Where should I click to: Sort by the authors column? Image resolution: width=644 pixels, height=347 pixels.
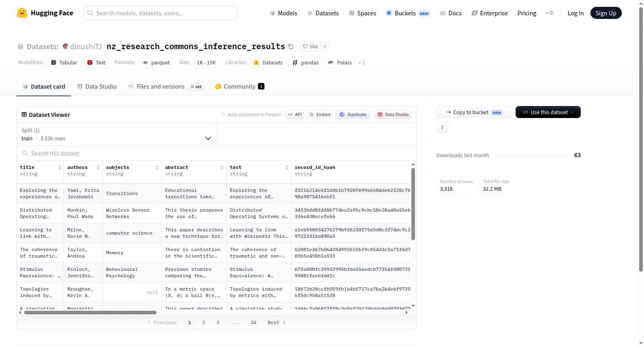pyautogui.click(x=98, y=167)
